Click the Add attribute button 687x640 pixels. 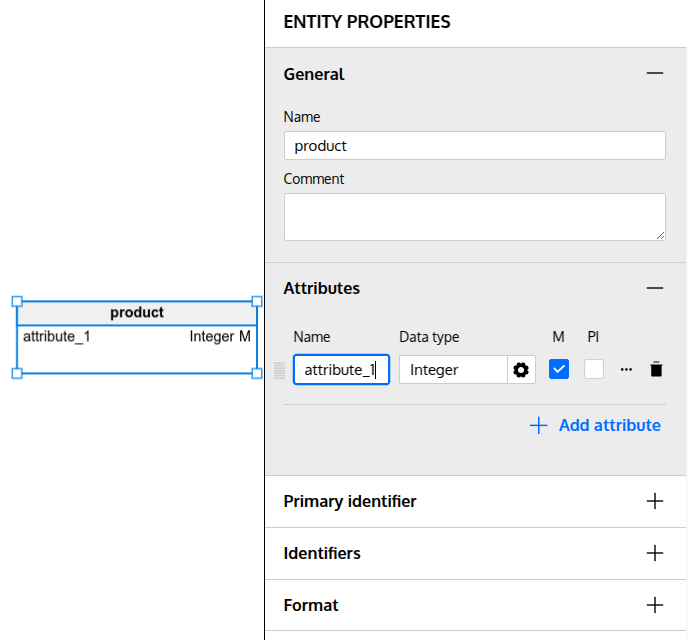click(x=595, y=425)
